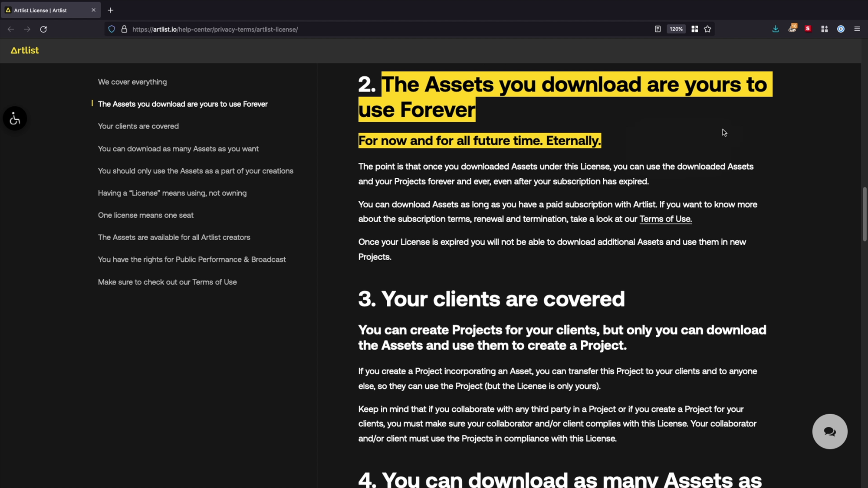Image resolution: width=868 pixels, height=488 pixels.
Task: Open 'You should only use the Assets' sidebar link
Action: [196, 171]
